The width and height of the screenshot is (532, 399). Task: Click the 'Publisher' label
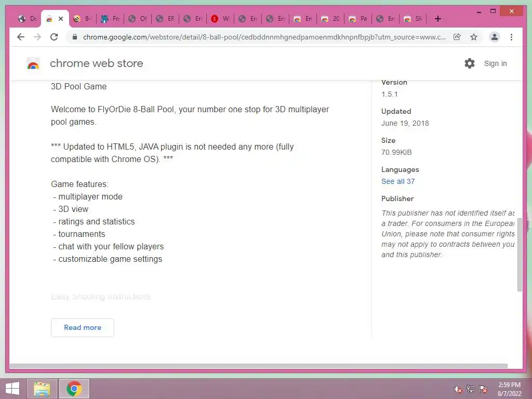397,199
